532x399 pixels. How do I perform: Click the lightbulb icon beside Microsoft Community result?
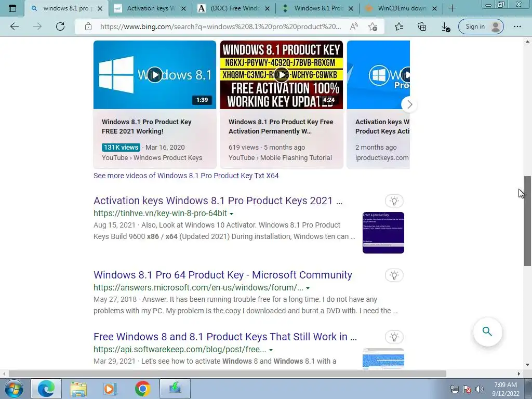pyautogui.click(x=394, y=275)
